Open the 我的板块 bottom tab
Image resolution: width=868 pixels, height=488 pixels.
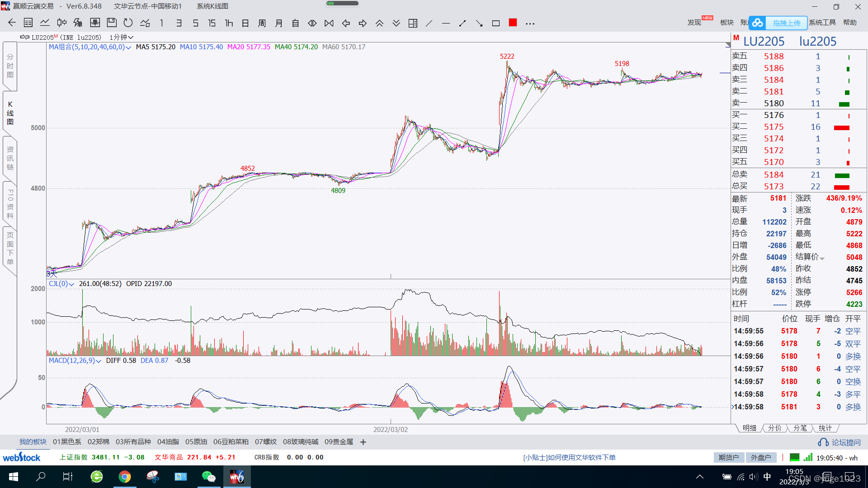click(x=33, y=442)
